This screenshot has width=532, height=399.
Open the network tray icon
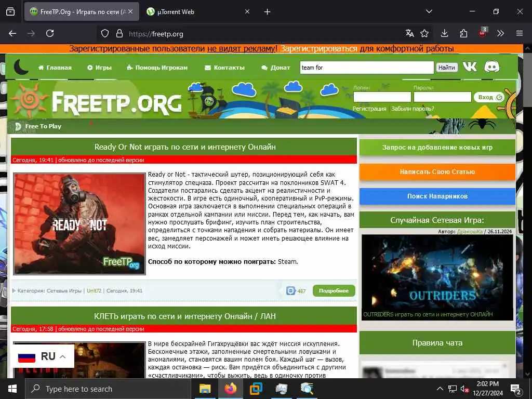453,389
